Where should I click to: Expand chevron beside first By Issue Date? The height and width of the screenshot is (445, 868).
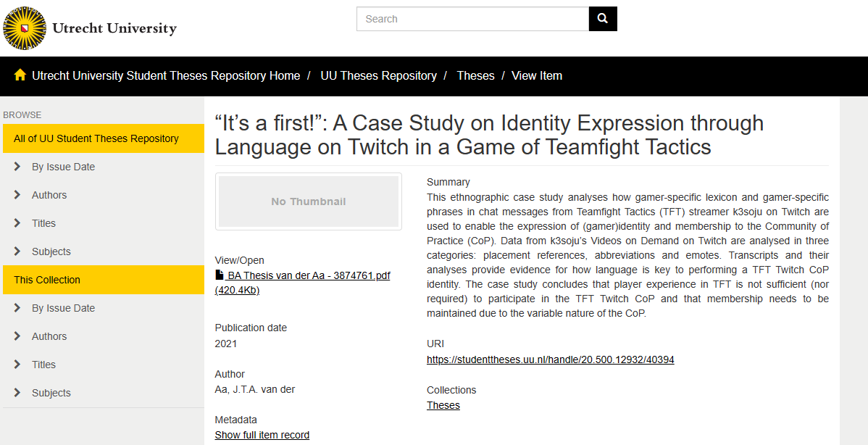coord(17,167)
